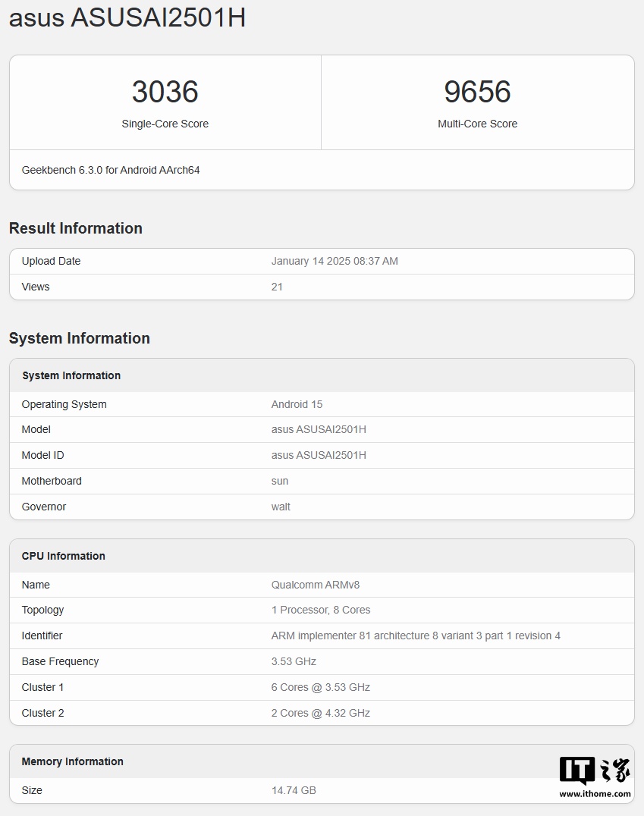Image resolution: width=644 pixels, height=816 pixels.
Task: Click the ITHome logo watermark
Action: point(595,770)
